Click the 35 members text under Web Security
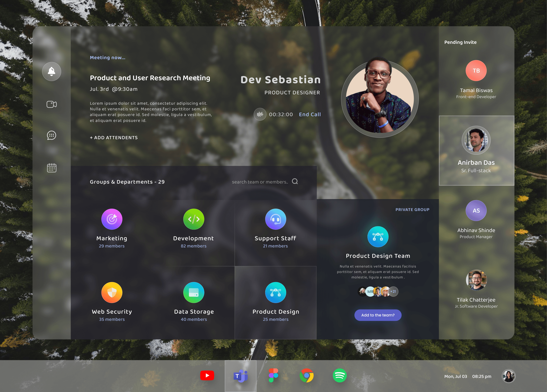This screenshot has height=392, width=547. pos(112,319)
